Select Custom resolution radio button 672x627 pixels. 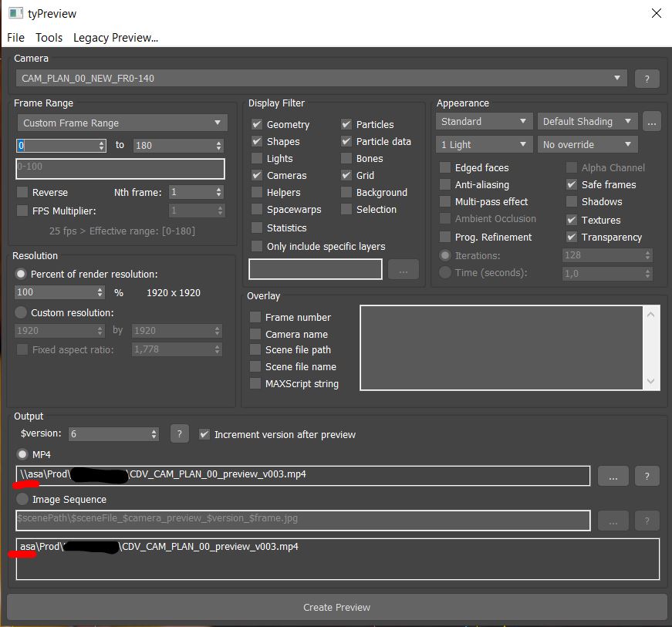pos(21,312)
